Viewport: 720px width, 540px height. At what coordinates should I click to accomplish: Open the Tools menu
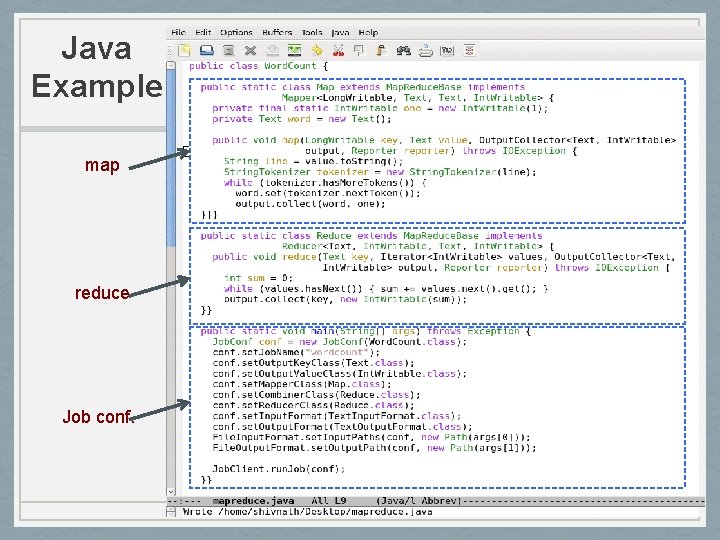[311, 33]
